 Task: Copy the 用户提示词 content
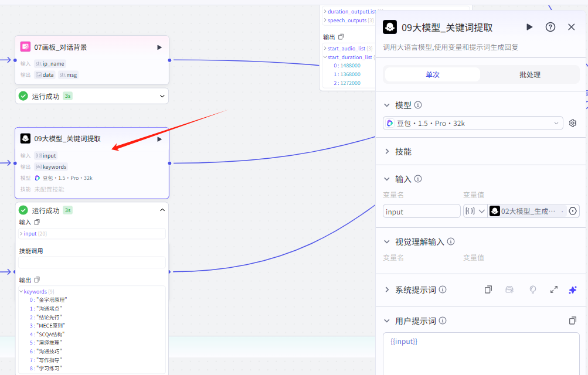[573, 320]
